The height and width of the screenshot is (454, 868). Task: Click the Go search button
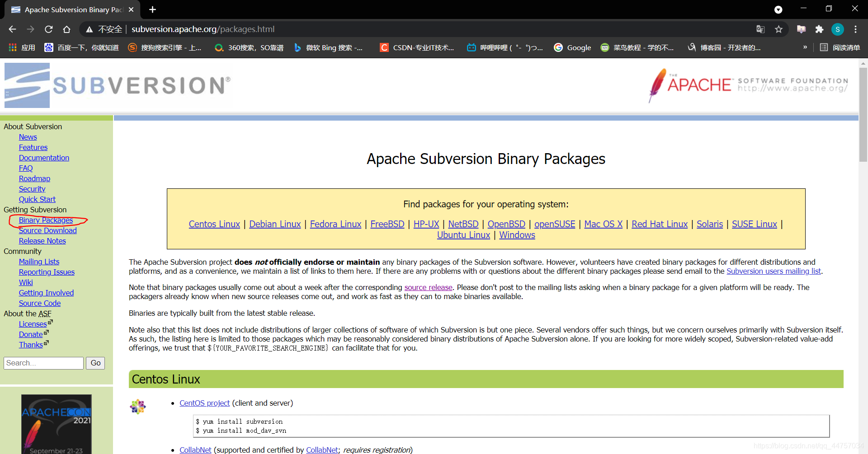pos(95,363)
